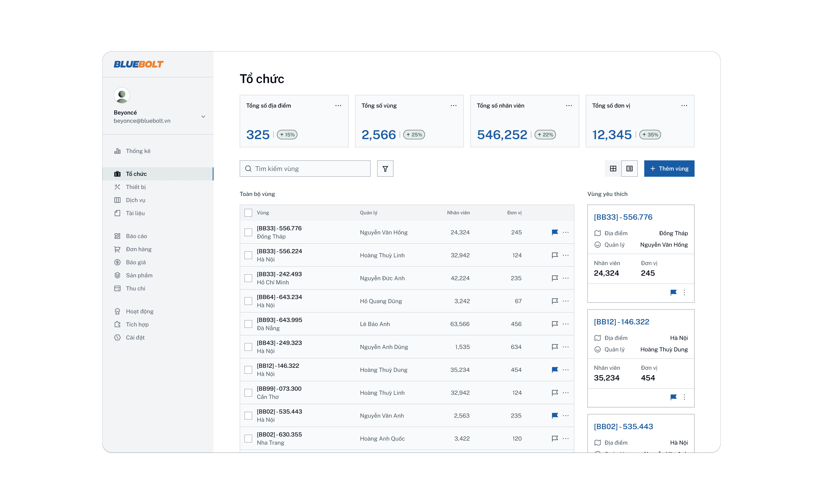Switch to grid view layout

(613, 169)
